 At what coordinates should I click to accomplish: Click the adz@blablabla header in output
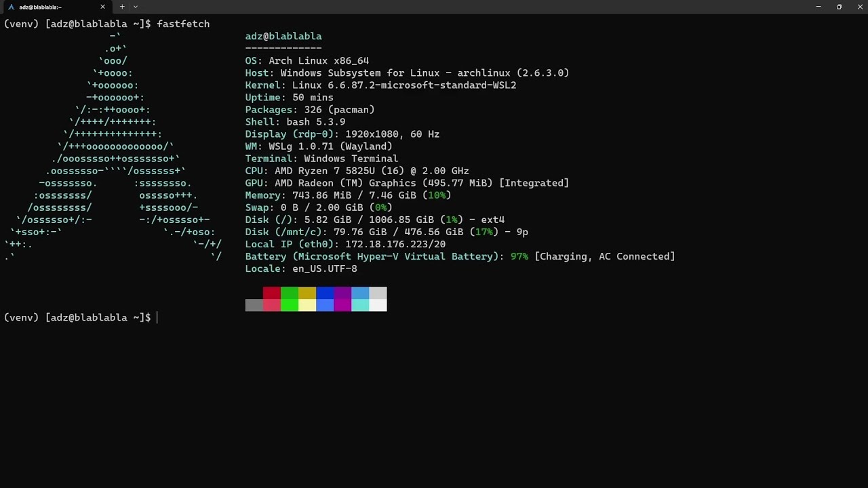point(283,36)
